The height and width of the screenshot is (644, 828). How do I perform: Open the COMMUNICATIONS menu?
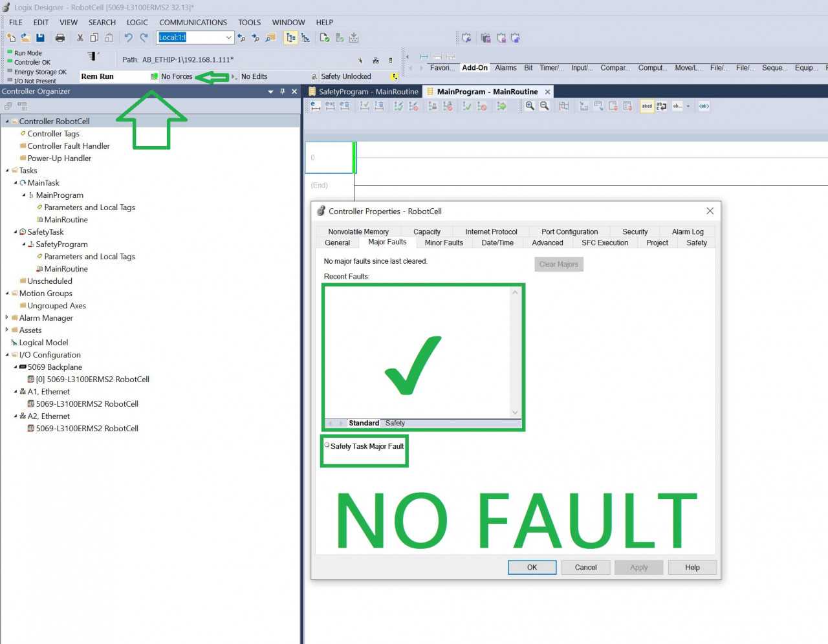pos(193,22)
